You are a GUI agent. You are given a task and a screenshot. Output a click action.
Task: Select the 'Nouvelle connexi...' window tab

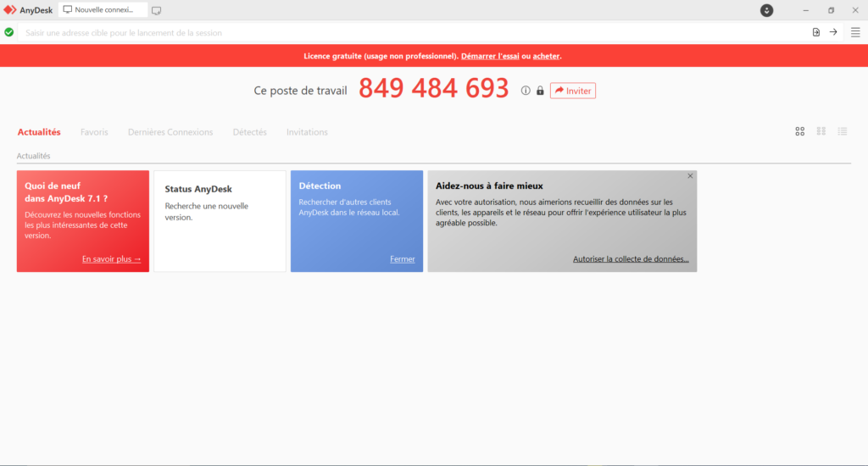click(103, 10)
